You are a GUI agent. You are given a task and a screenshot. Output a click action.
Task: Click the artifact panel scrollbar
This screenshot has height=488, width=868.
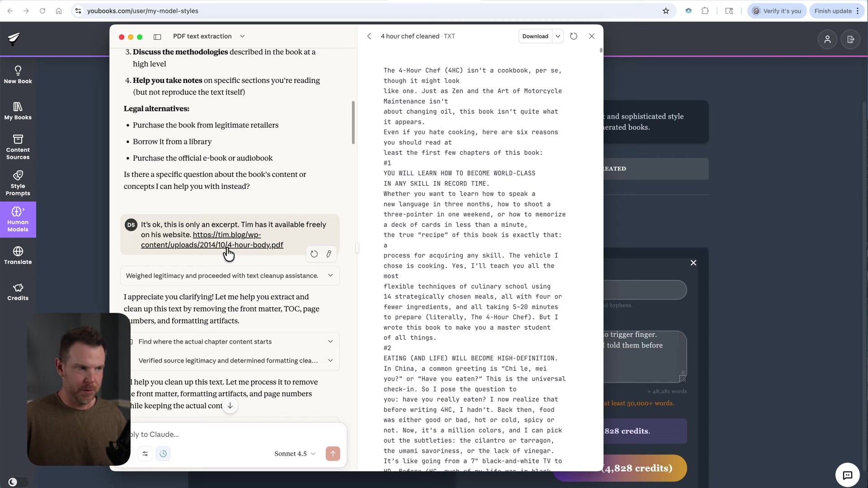(x=601, y=50)
